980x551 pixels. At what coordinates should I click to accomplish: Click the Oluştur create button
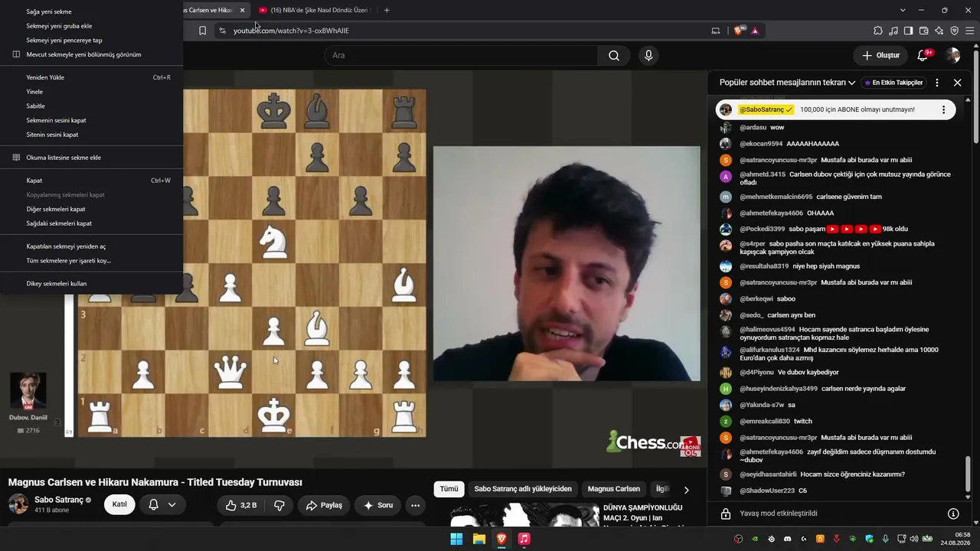(x=880, y=55)
